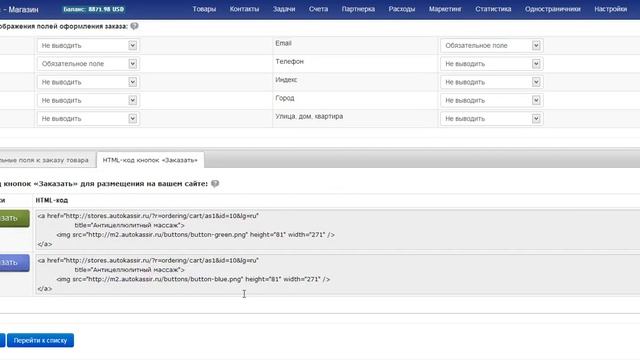Screen dimensions: 640x360
Task: Open the Маркетинг menu
Action: point(445,9)
